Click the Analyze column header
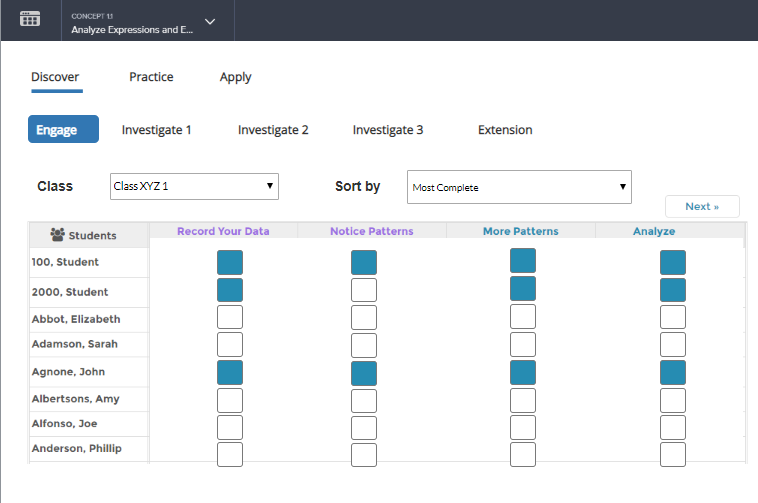Image resolution: width=758 pixels, height=503 pixels. tap(654, 231)
